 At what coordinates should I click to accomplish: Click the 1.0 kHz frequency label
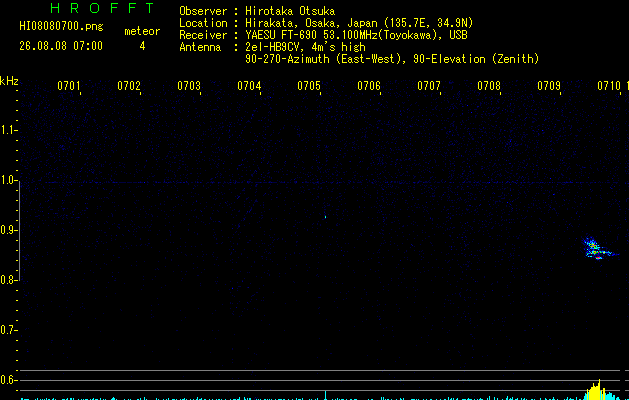[9, 180]
